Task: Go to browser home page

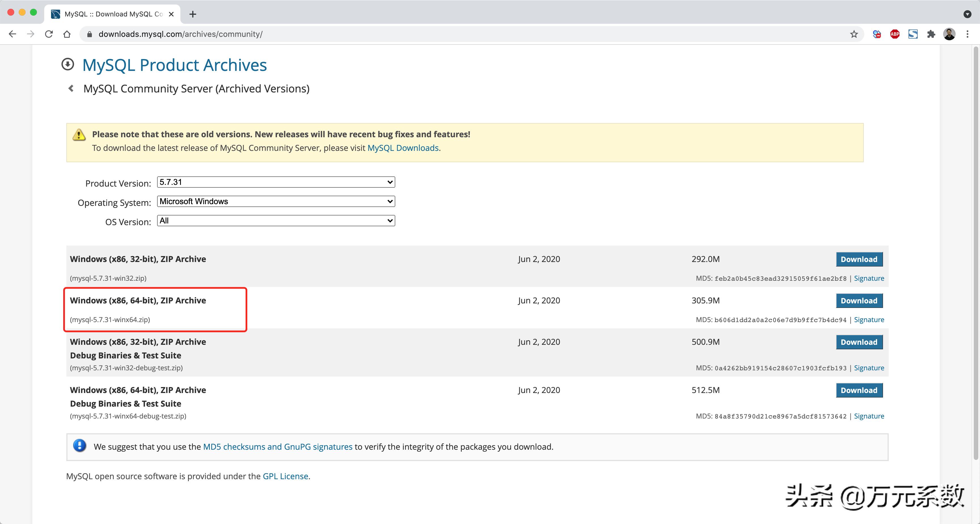Action: 67,34
